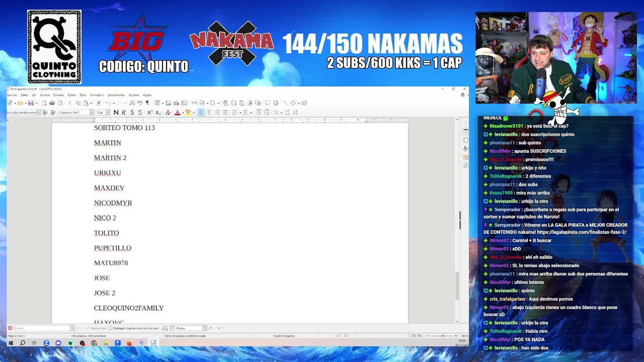Open the Ayuda menu
Viewport: 644px width, 362px height.
pos(147,95)
